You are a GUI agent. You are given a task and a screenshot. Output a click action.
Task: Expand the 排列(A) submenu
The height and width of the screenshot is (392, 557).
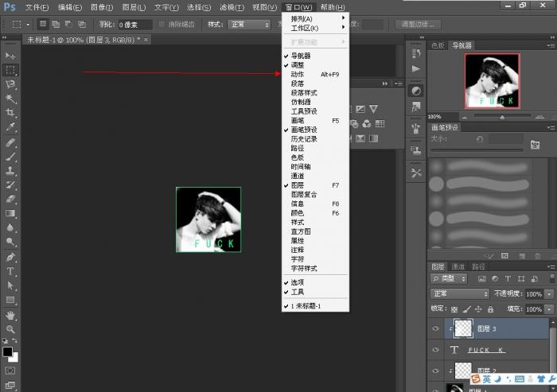point(315,18)
